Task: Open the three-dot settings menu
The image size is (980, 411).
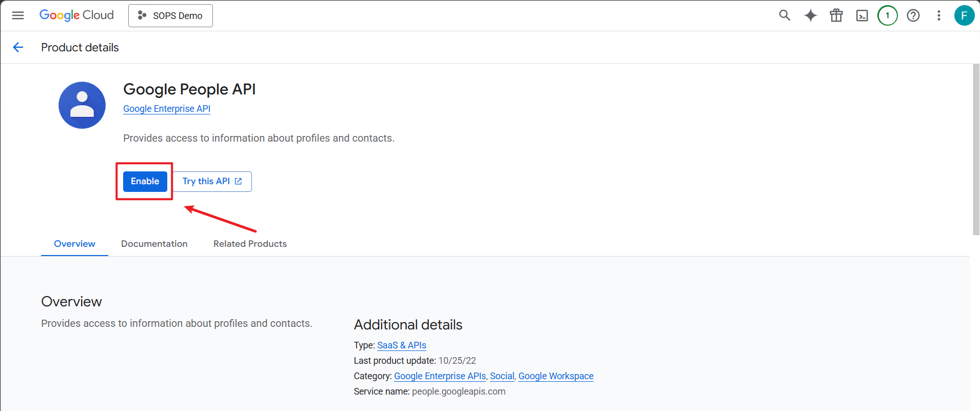Action: (x=939, y=15)
